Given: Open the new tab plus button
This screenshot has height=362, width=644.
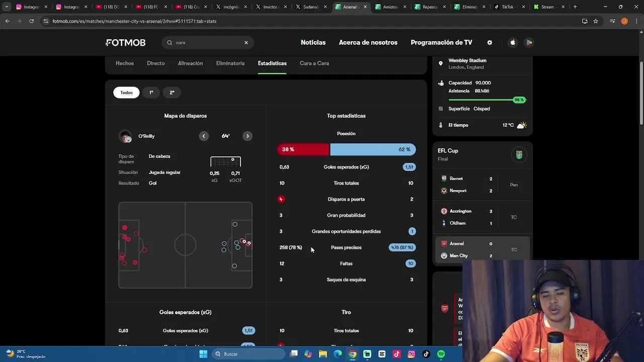Looking at the screenshot, I should pyautogui.click(x=575, y=7).
